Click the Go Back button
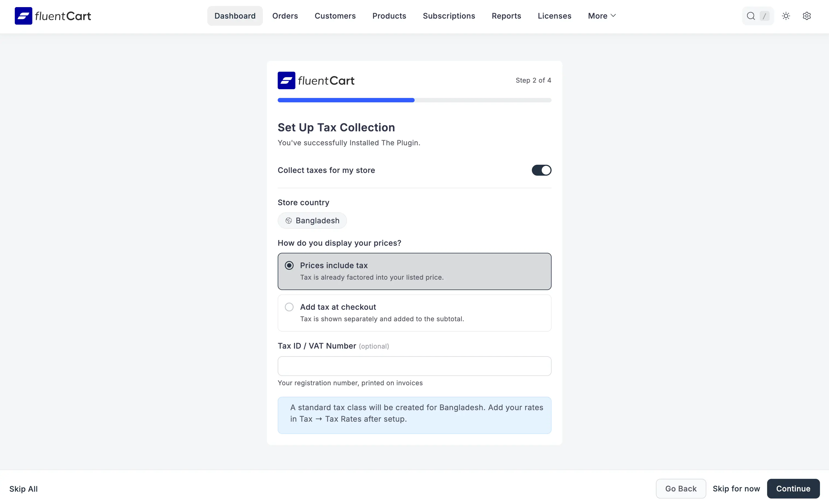The height and width of the screenshot is (504, 829). 681,488
